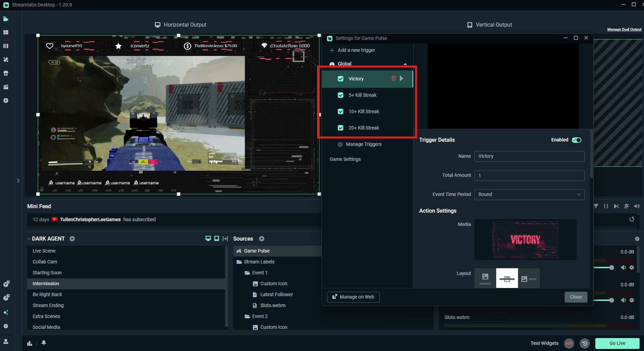
Task: Expand the left side panel arrow
Action: [18, 181]
